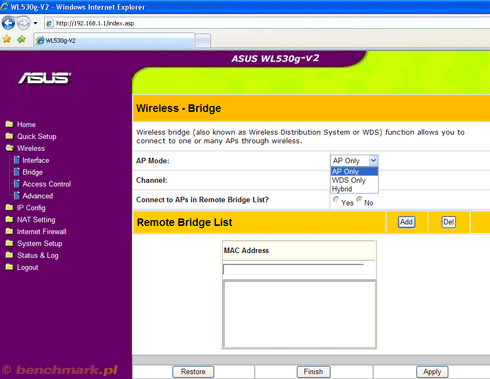Viewport: 490px width, 379px height.
Task: Click the Interface page icon
Action: [17, 160]
